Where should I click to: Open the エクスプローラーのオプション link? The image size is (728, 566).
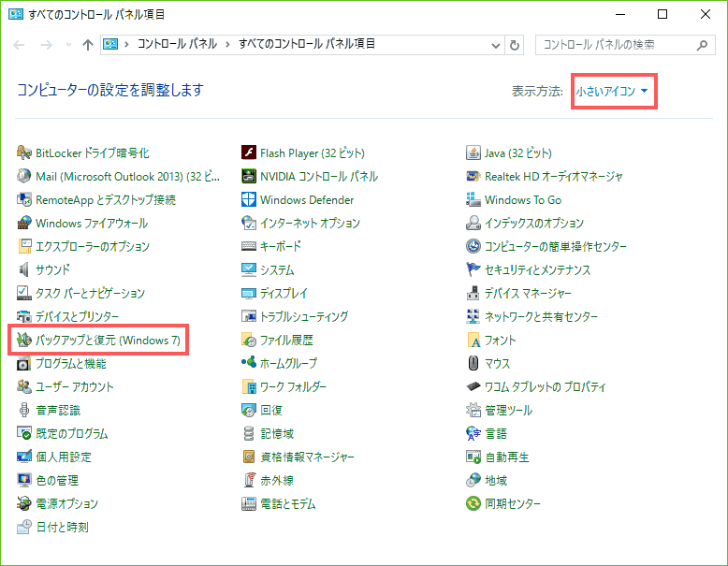click(93, 247)
